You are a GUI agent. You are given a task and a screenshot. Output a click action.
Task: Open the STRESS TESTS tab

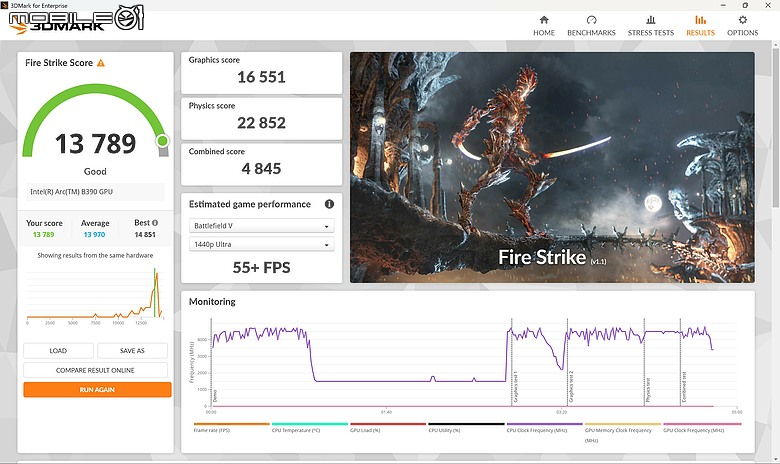click(651, 26)
